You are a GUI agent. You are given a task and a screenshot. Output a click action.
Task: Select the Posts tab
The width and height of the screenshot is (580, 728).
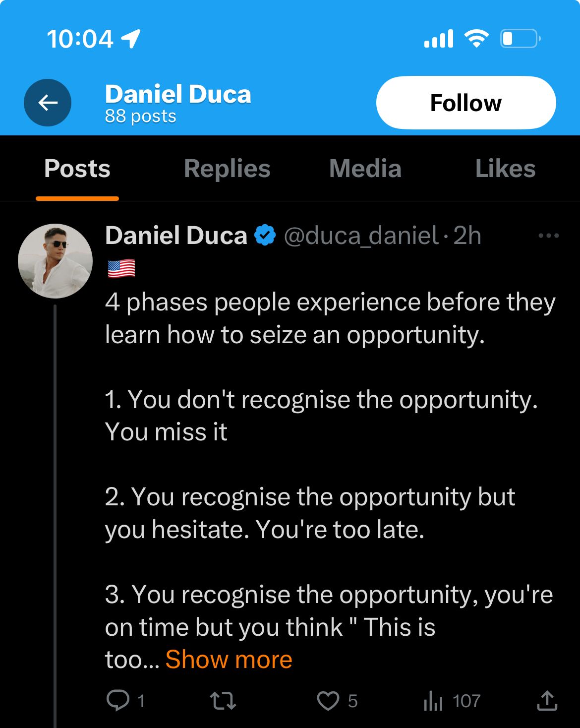[77, 169]
